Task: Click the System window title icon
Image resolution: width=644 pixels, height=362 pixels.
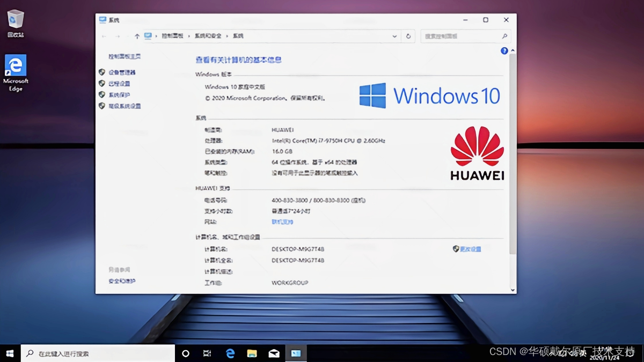Action: coord(103,20)
